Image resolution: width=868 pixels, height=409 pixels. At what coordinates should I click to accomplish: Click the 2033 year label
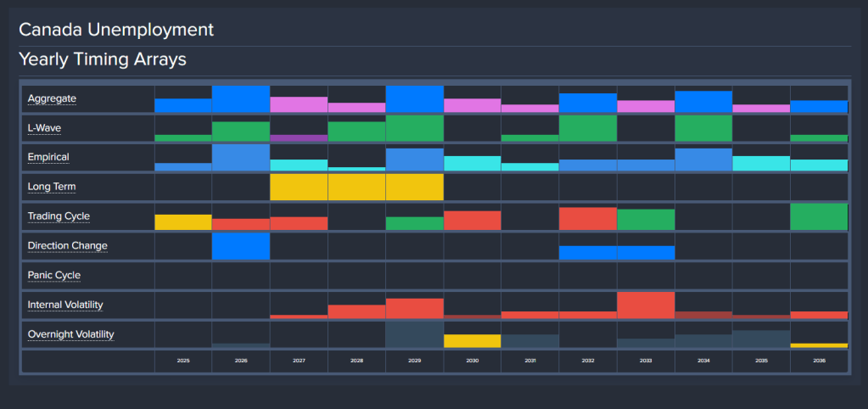646,361
